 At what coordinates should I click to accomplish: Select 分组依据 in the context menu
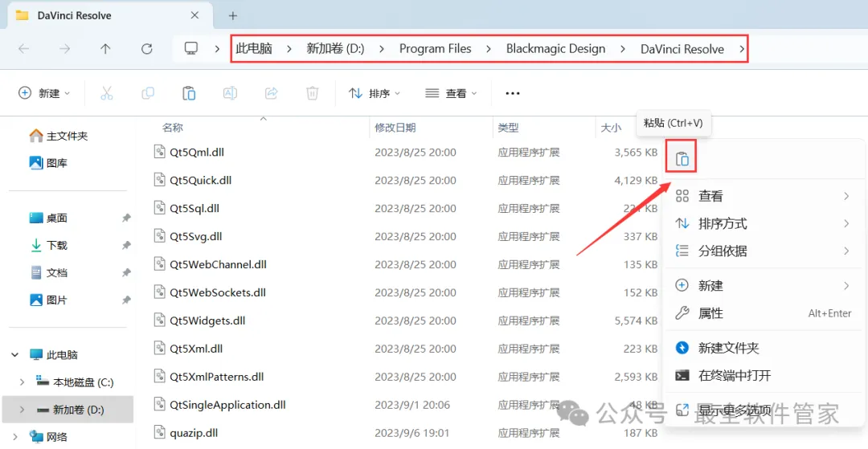(x=764, y=251)
